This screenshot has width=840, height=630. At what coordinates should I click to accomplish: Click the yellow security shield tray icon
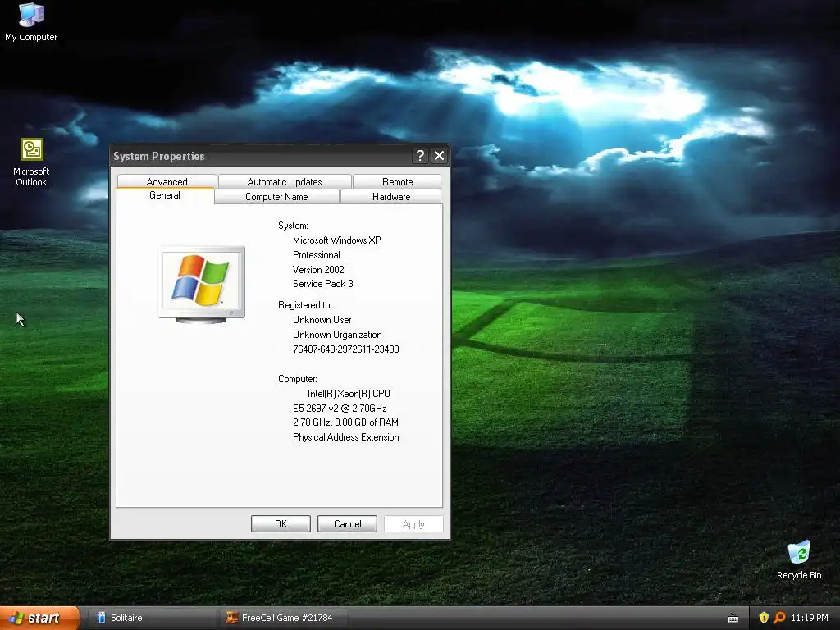coord(764,618)
